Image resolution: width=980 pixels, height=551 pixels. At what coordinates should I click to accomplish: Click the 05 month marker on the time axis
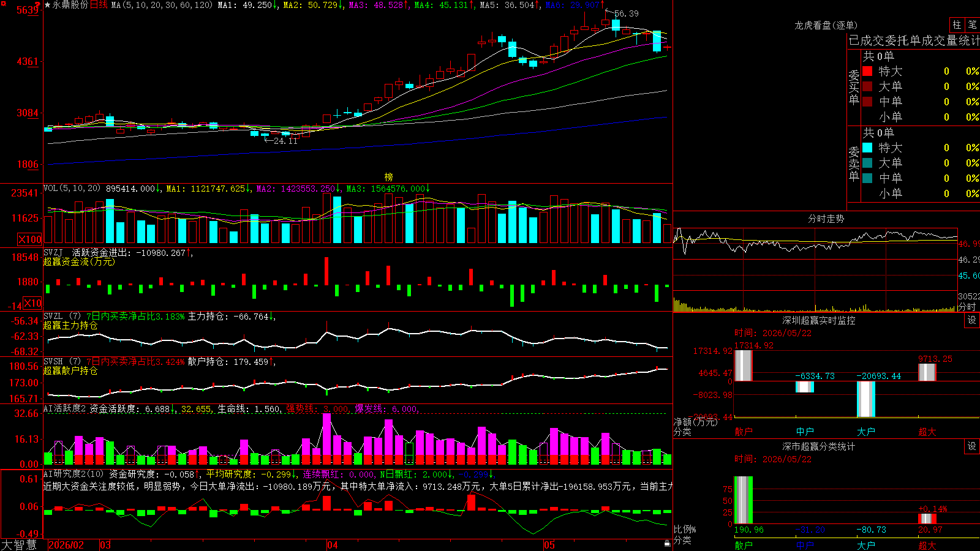point(549,545)
